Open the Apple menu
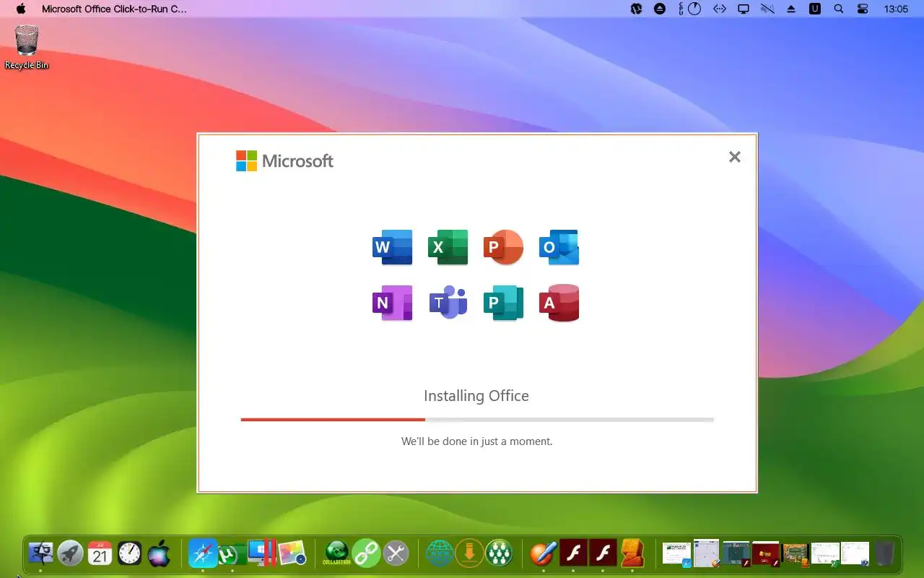The width and height of the screenshot is (924, 578). click(x=21, y=9)
